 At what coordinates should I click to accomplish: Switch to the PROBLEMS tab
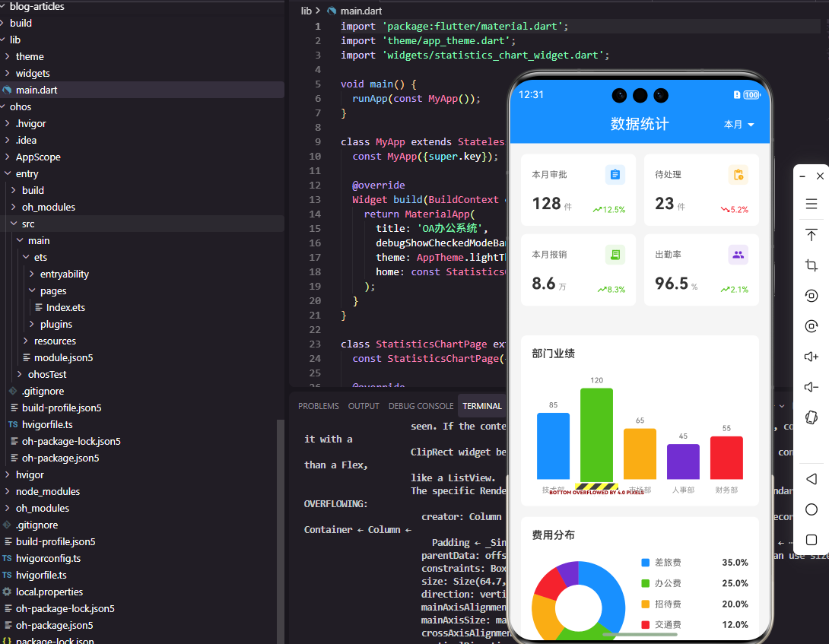click(318, 406)
